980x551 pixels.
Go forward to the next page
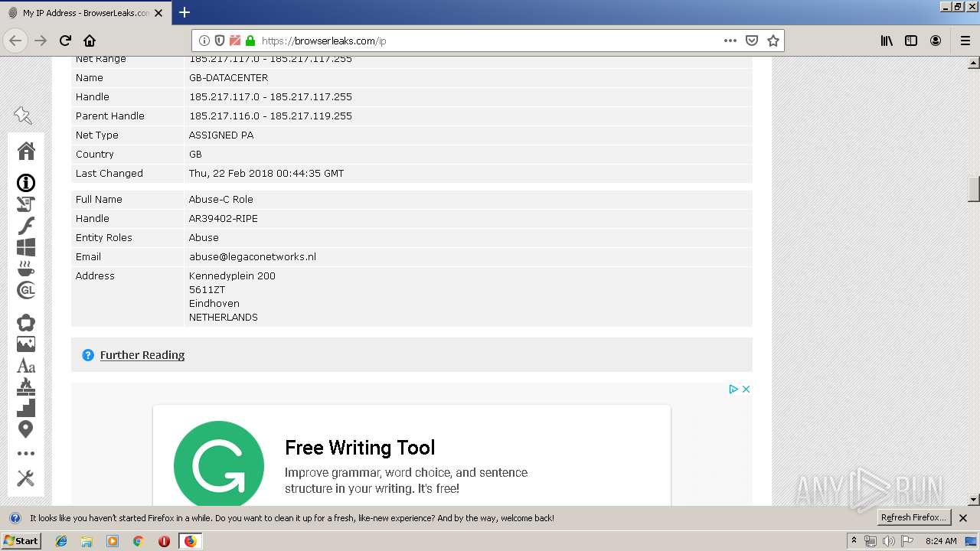pos(41,41)
